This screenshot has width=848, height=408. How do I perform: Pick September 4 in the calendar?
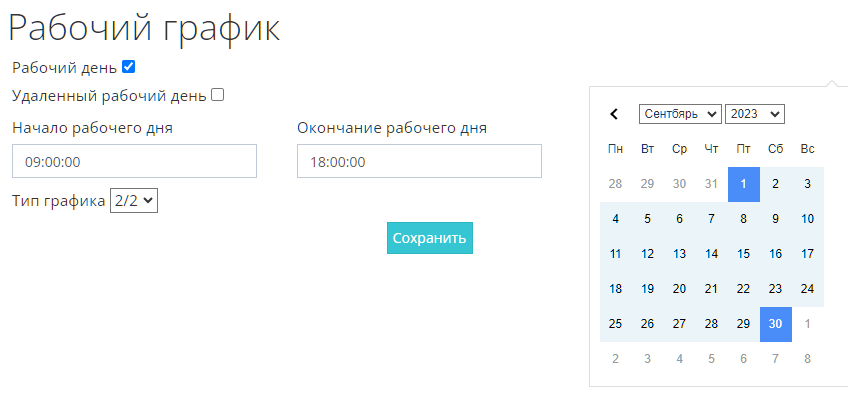pos(615,219)
